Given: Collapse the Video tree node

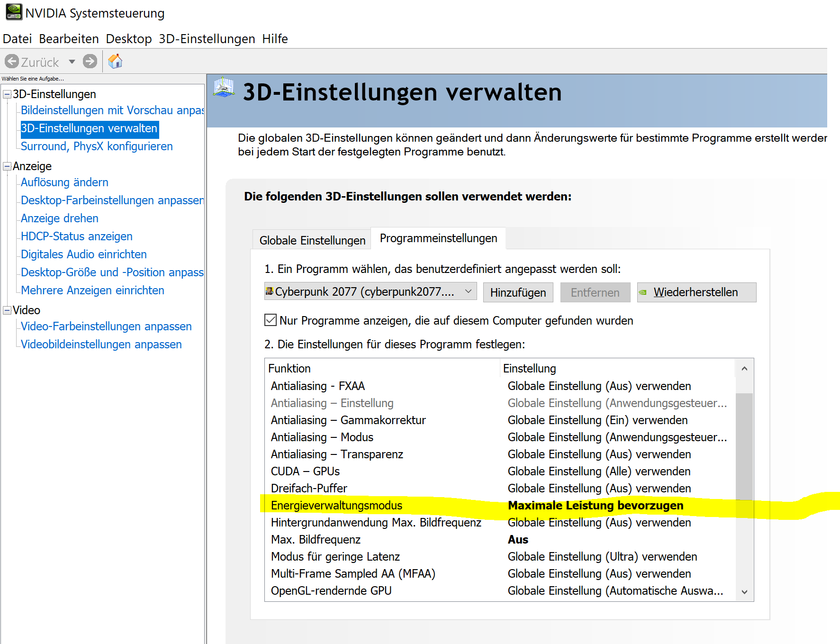Looking at the screenshot, I should pos(7,310).
